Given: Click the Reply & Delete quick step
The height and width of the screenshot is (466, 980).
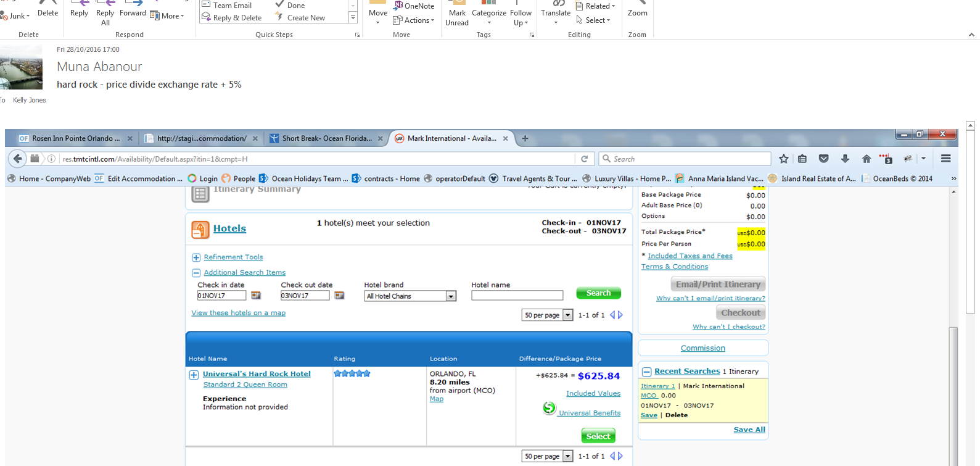Looking at the screenshot, I should pyautogui.click(x=232, y=18).
